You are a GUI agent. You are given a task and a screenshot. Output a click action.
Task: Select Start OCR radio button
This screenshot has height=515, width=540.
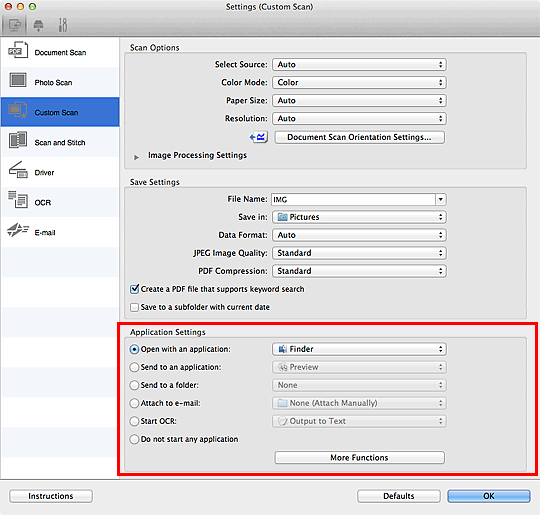(x=134, y=421)
